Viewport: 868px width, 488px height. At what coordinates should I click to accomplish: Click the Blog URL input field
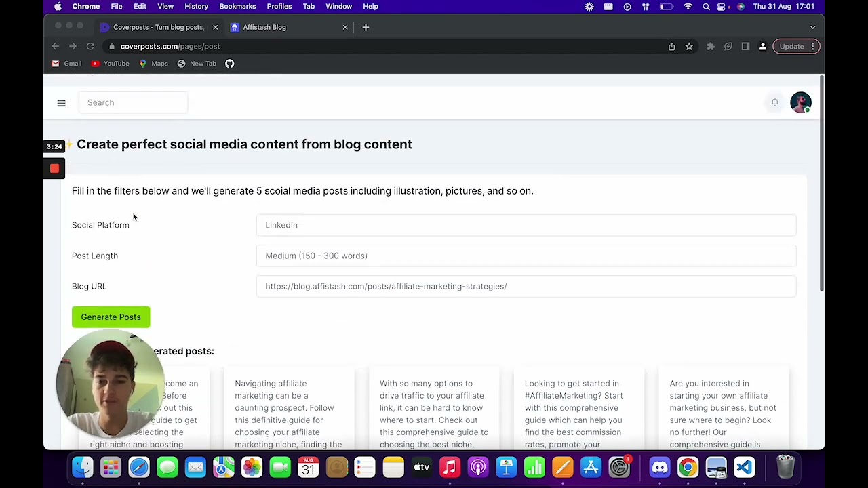[x=526, y=286]
